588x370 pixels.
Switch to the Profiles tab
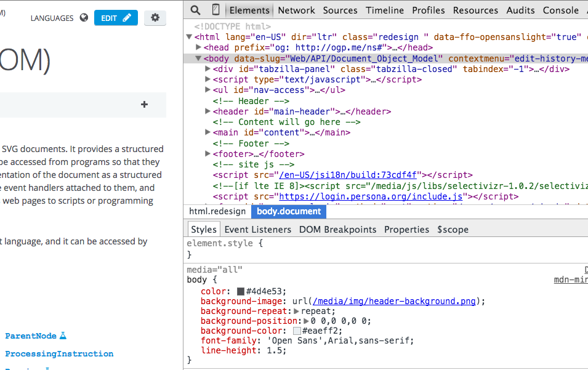pyautogui.click(x=429, y=10)
